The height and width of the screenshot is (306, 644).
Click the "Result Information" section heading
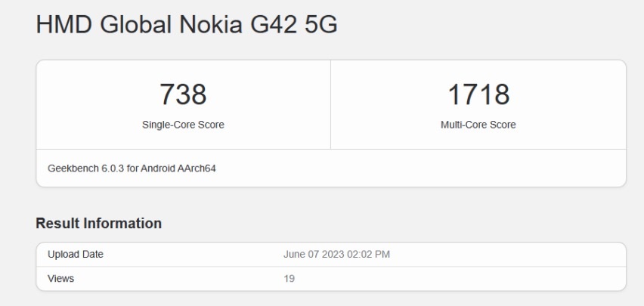tap(98, 224)
